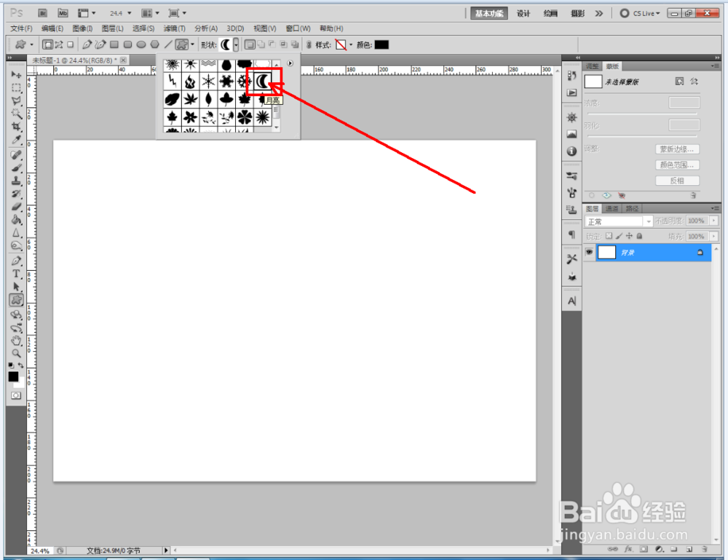Choose Rectangle shape in options bar
Screen dimensions: 728x560
point(114,44)
